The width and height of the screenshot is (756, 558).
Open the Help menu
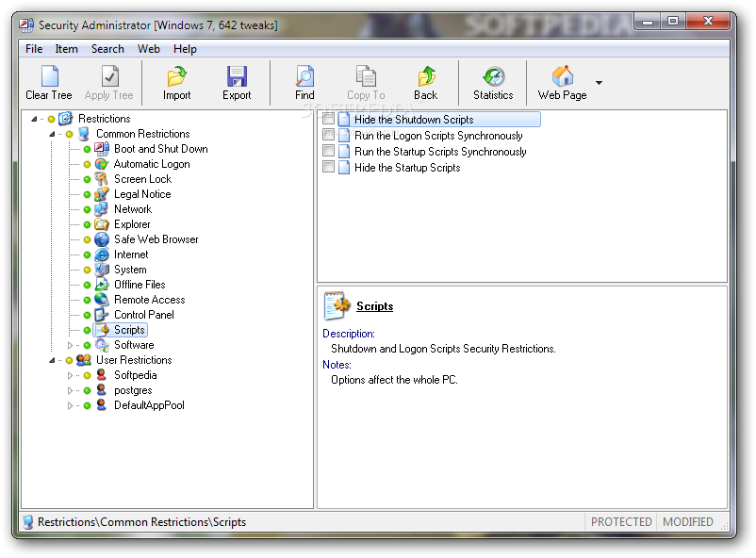[x=185, y=49]
